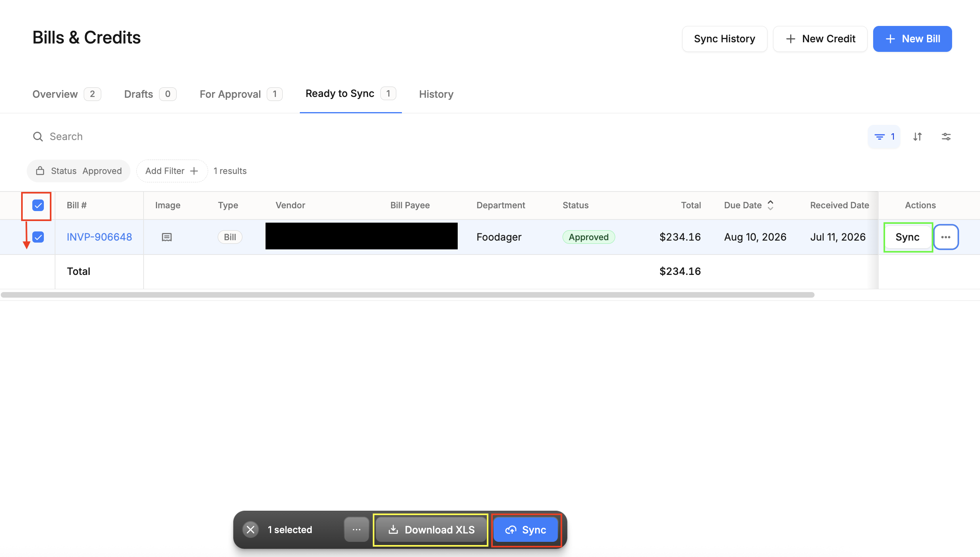Click the Vendor column header
Image resolution: width=980 pixels, height=557 pixels.
tap(290, 205)
